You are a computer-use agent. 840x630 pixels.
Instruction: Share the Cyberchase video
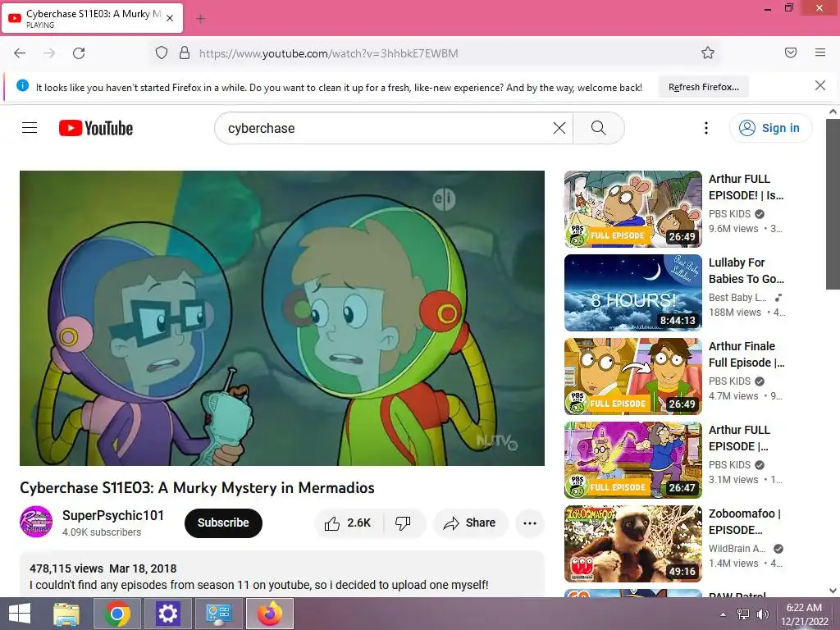click(470, 523)
